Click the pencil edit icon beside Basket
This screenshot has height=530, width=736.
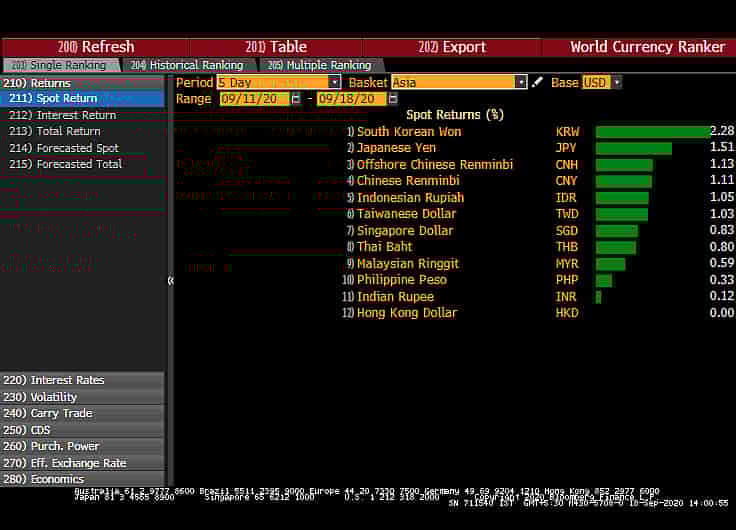(x=538, y=82)
